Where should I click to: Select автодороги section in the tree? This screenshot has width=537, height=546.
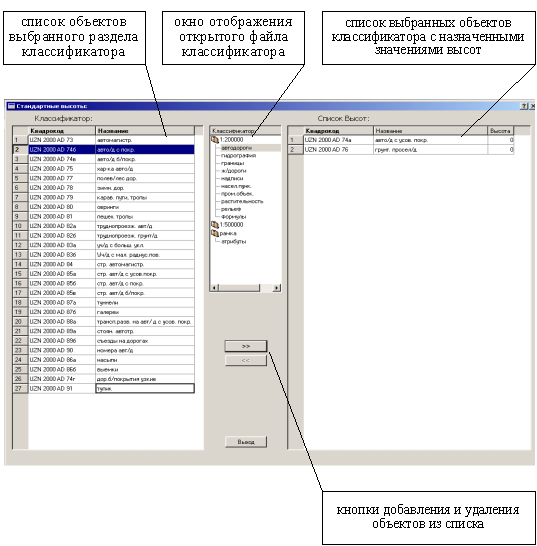coord(236,148)
